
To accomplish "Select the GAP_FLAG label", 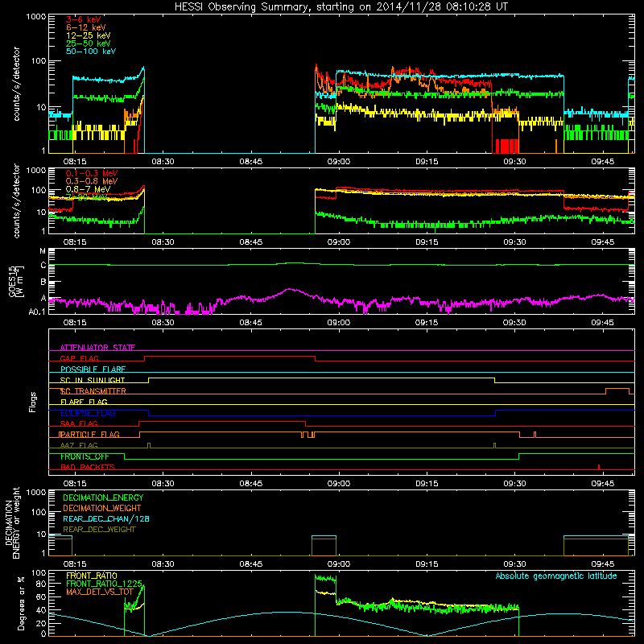I will [x=79, y=358].
